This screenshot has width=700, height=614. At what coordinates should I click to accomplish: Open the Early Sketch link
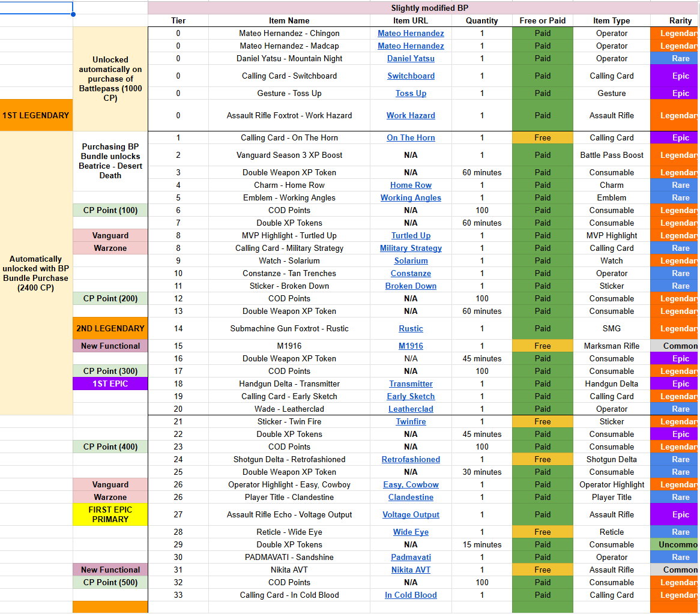coord(411,396)
